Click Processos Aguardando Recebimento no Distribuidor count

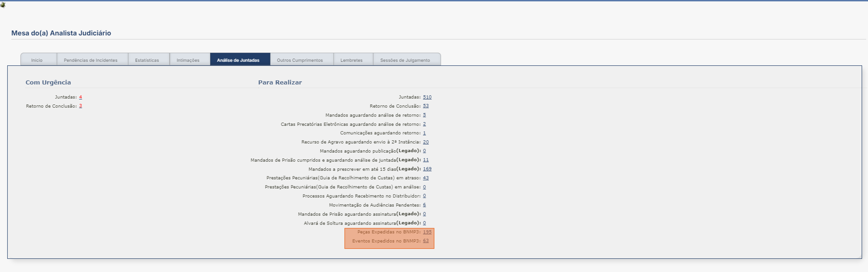tap(424, 196)
